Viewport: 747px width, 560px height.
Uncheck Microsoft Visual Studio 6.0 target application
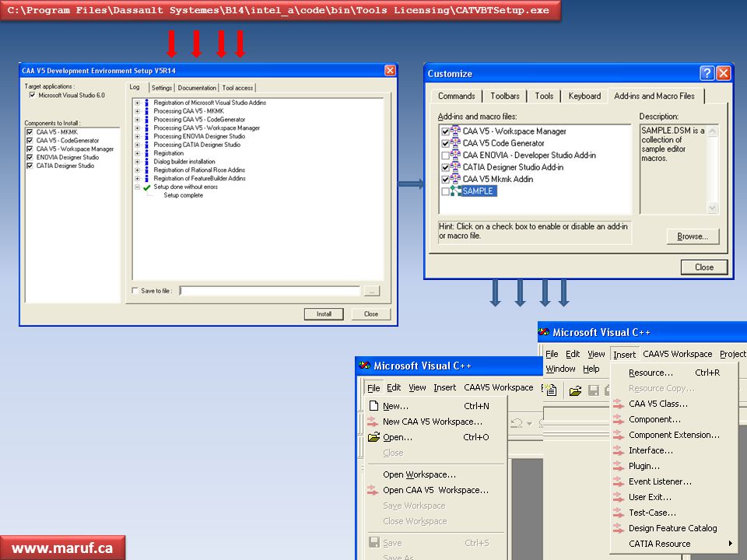coord(32,95)
